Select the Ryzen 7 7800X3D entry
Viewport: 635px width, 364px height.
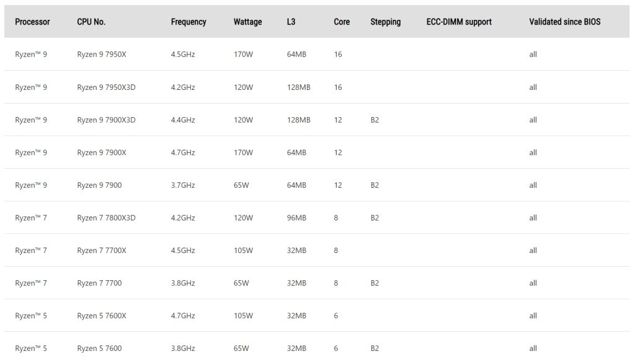click(106, 218)
